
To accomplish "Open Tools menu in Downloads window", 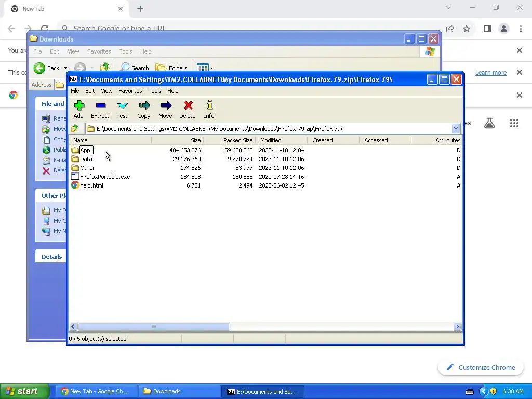I will (x=126, y=51).
